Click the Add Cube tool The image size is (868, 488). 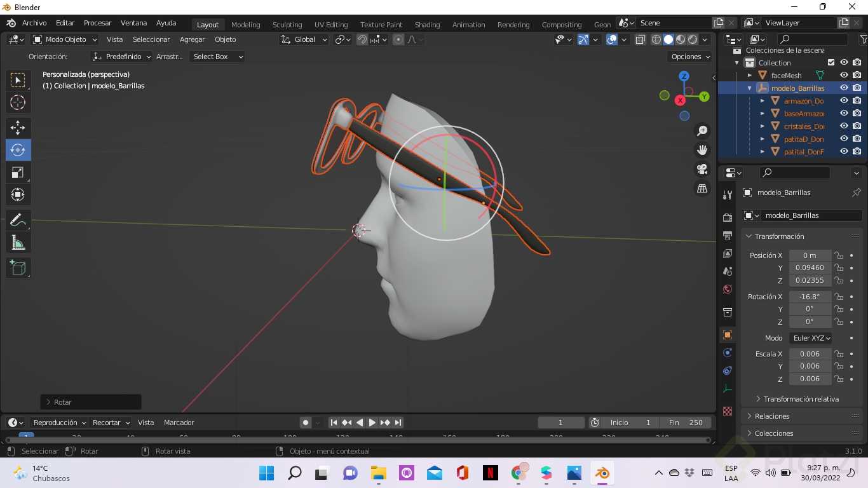(18, 268)
